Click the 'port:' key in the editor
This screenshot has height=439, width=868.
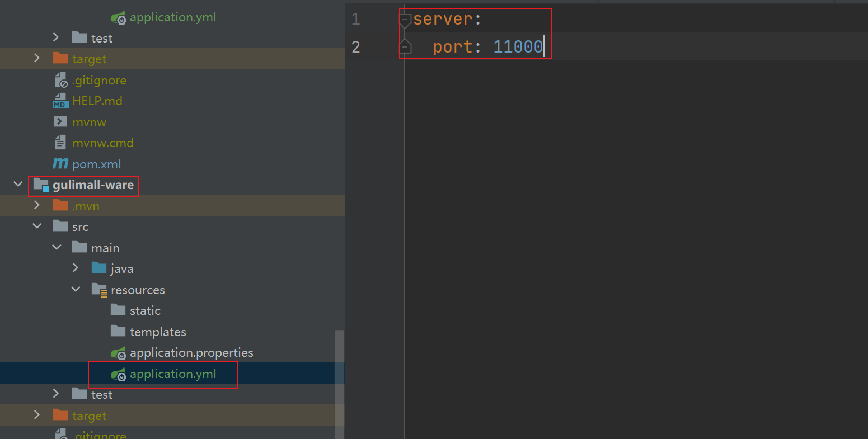coord(457,46)
